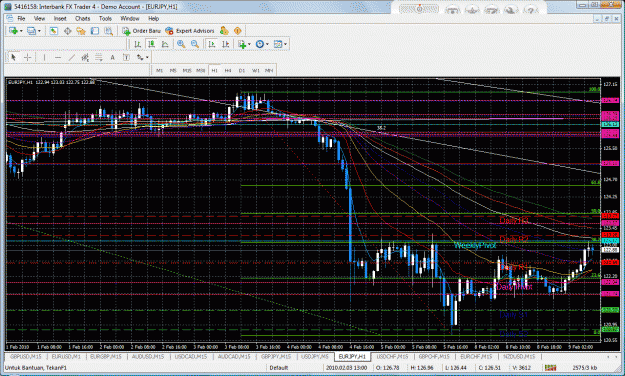This screenshot has width=625, height=376.
Task: Open the Strategy Tester
Action: pyautogui.click(x=108, y=31)
